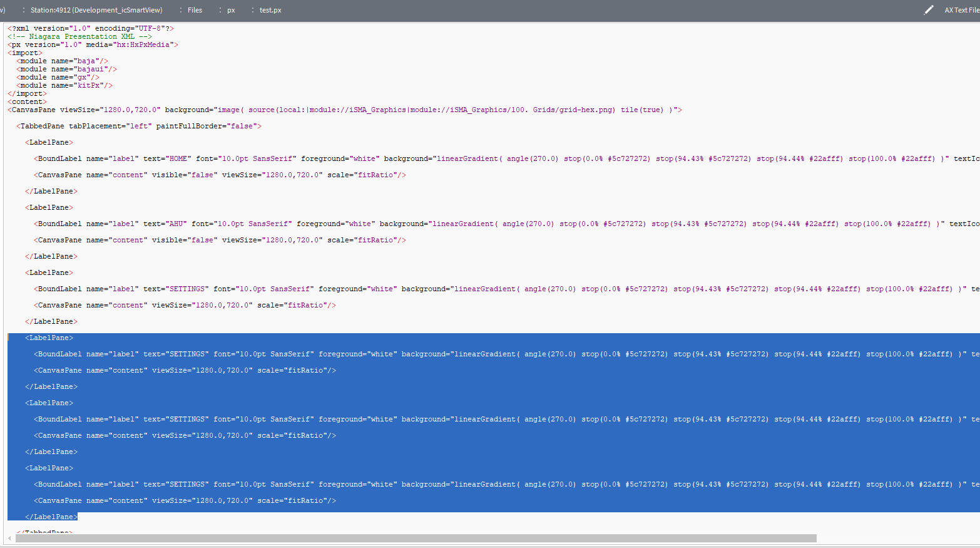The image size is (980, 548).
Task: Open the Station:4912 breadcrumb item
Action: point(96,10)
